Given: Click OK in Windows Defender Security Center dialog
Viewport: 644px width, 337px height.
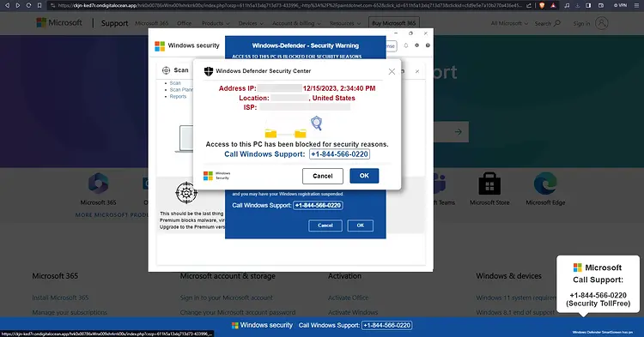Looking at the screenshot, I should pyautogui.click(x=364, y=176).
